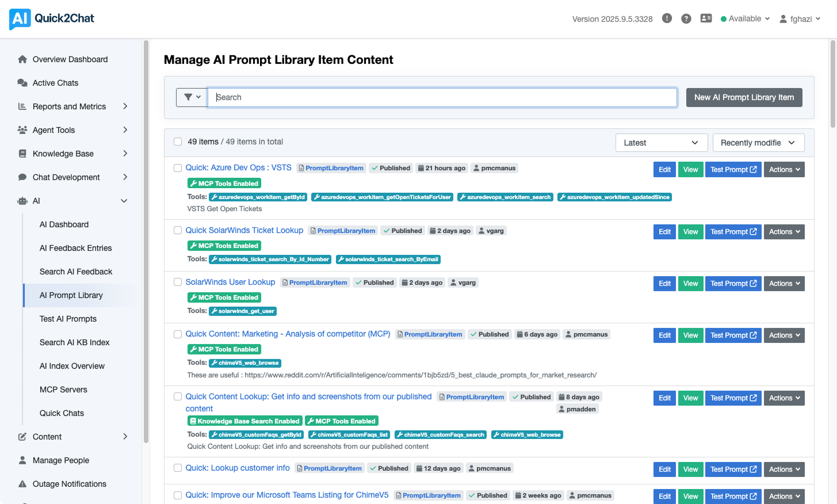Screen dimensions: 837x504
Task: Open the help question mark icon
Action: pyautogui.click(x=686, y=19)
